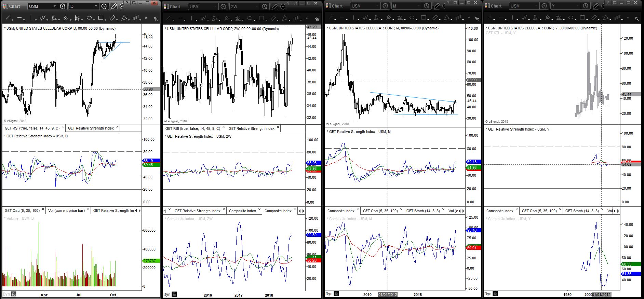Select the Elliott wave tool in the daily (D) chart
The height and width of the screenshot is (299, 644).
coord(43,18)
